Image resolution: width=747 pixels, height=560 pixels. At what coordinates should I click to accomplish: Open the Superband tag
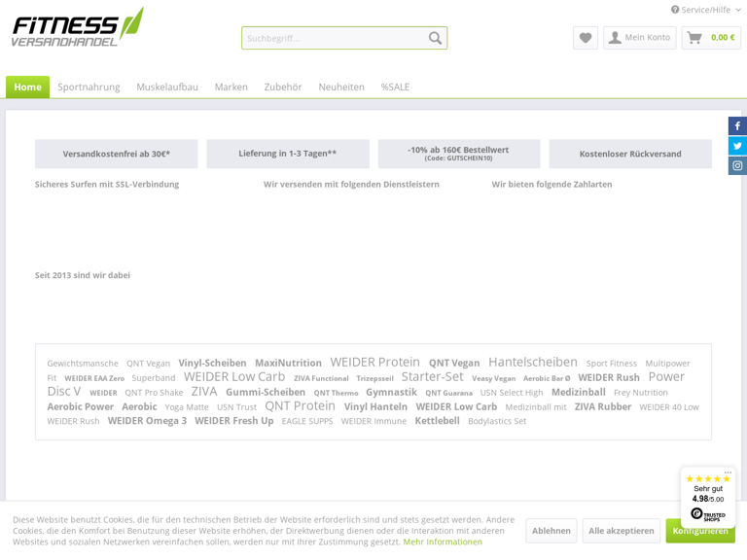tap(154, 378)
